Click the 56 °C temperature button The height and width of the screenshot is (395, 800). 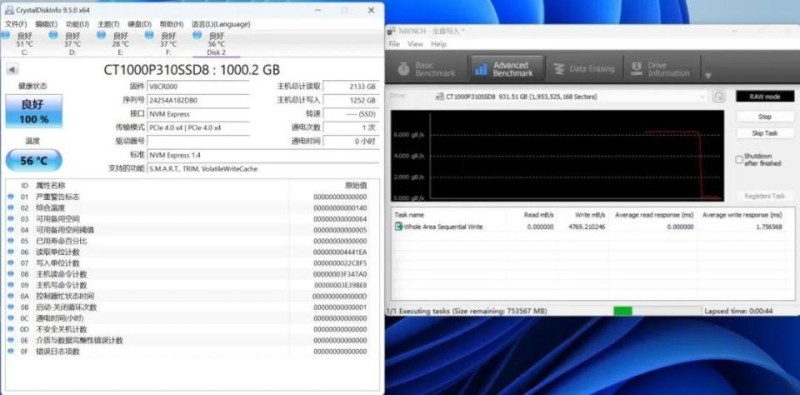tap(34, 160)
